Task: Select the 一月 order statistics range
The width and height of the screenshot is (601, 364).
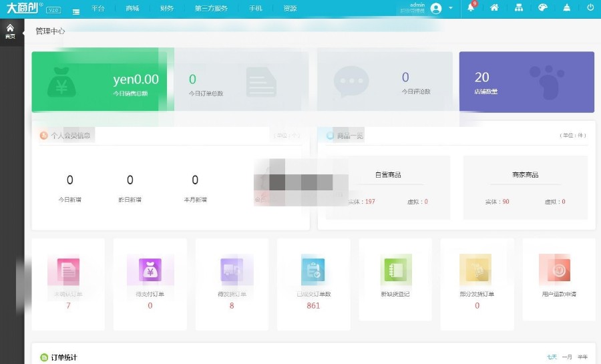Action: [x=567, y=357]
